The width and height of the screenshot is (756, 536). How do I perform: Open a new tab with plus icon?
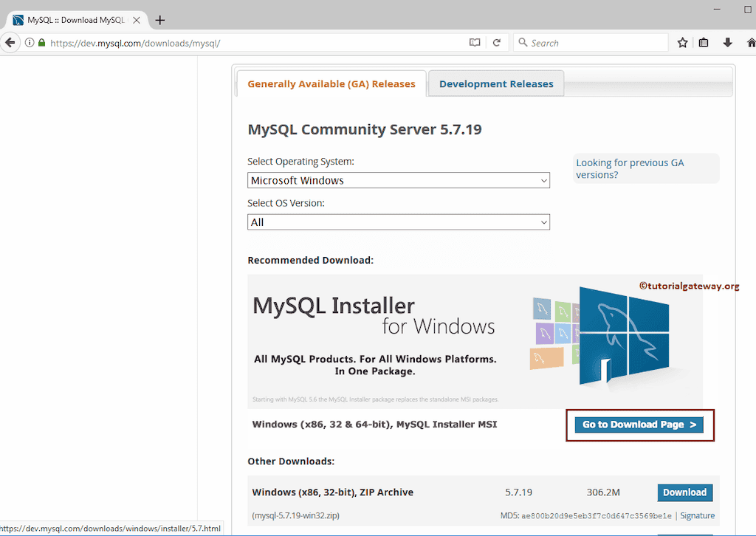click(x=160, y=20)
